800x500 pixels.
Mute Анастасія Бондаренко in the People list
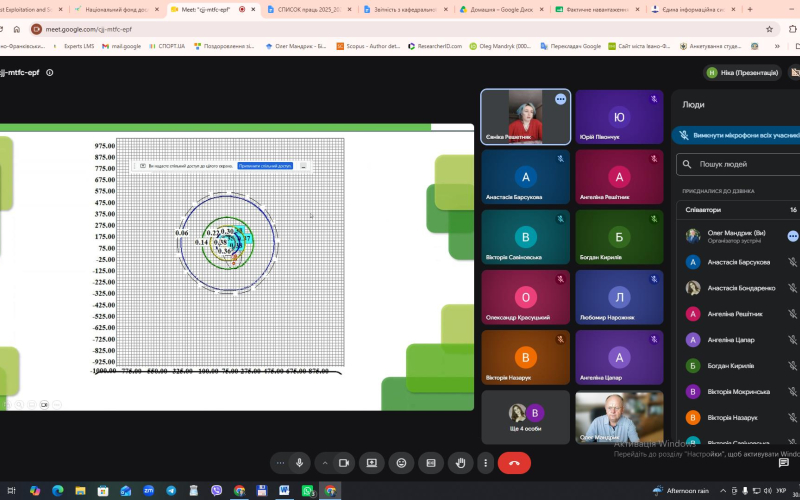tap(792, 288)
